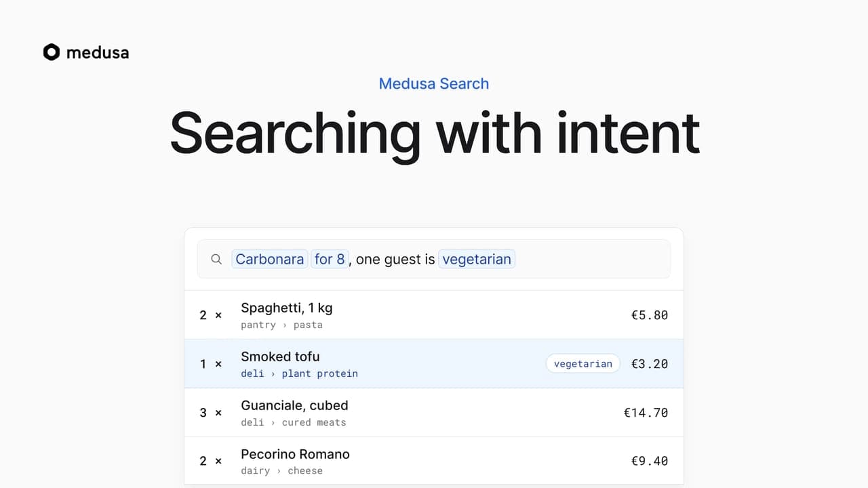Select the Spaghetti, 1 kg result
Image resolution: width=868 pixels, height=488 pixels.
point(434,315)
